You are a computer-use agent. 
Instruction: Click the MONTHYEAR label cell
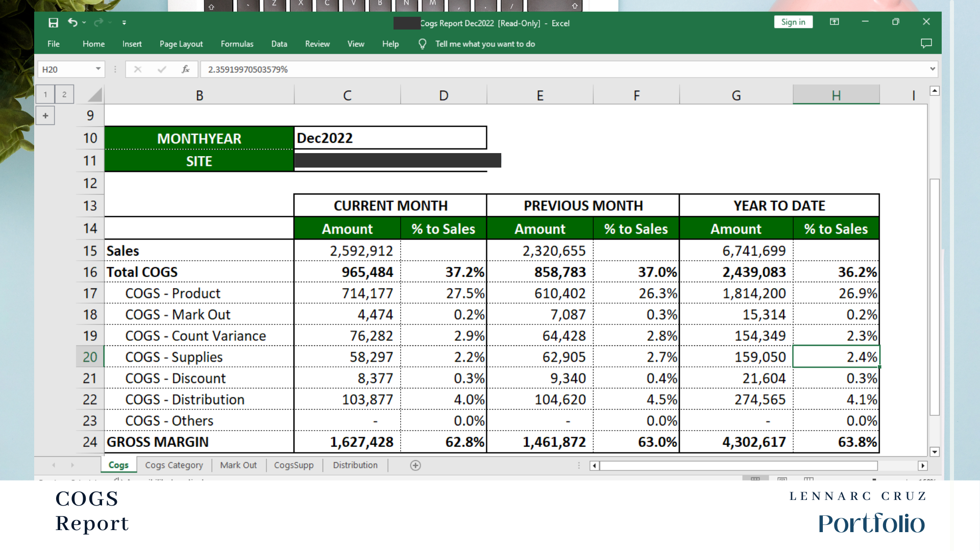pos(199,138)
